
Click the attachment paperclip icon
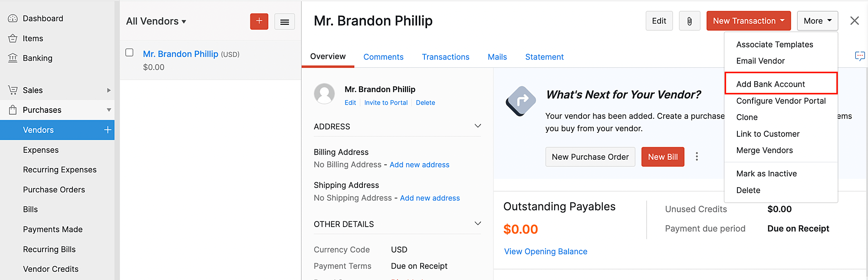click(689, 21)
